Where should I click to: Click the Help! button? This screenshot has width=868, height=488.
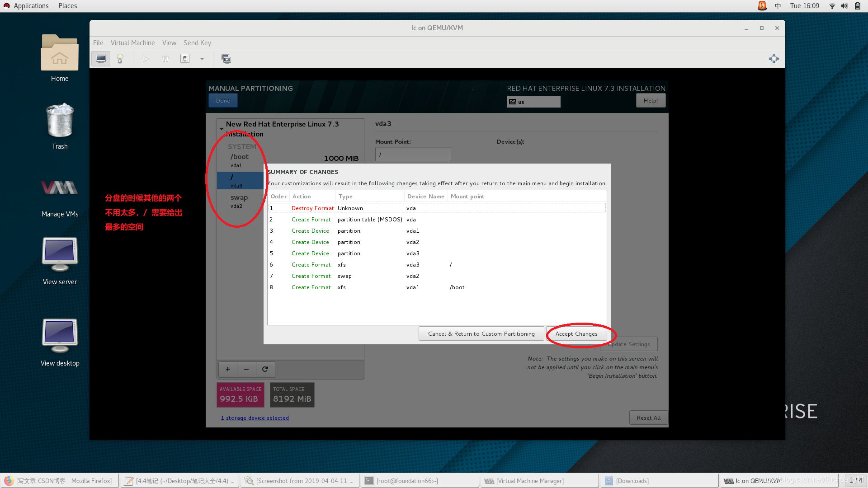click(x=651, y=101)
